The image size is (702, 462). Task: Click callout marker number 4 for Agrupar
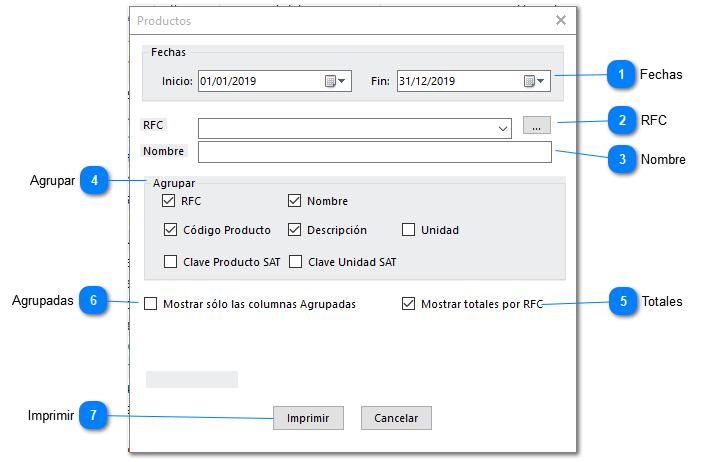(x=94, y=181)
